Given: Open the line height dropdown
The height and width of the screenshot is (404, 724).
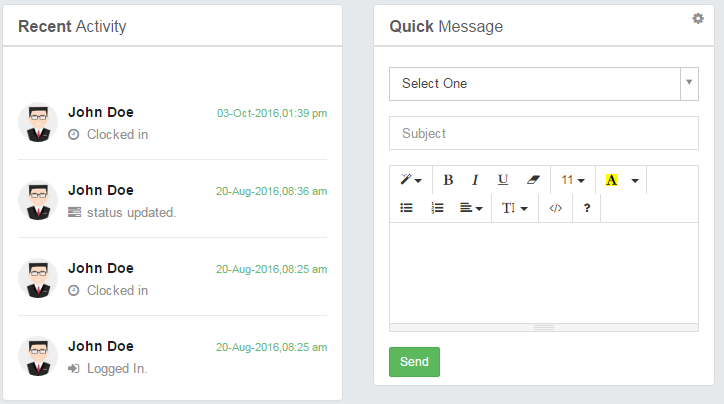Looking at the screenshot, I should [515, 208].
